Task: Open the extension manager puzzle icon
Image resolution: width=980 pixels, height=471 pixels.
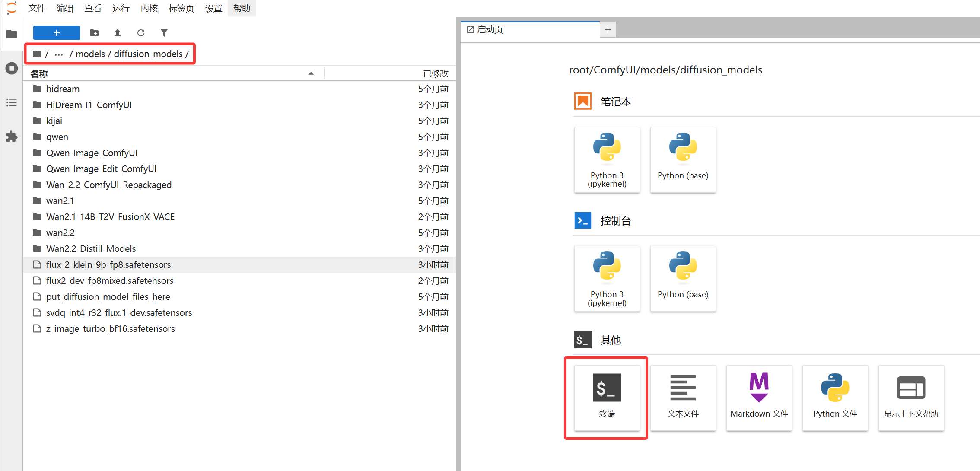Action: pyautogui.click(x=12, y=137)
